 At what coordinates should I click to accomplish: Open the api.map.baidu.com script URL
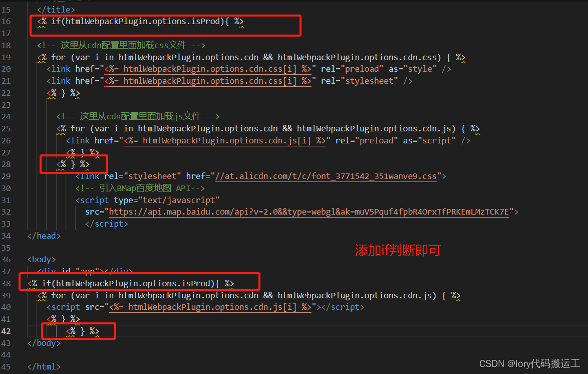point(309,212)
